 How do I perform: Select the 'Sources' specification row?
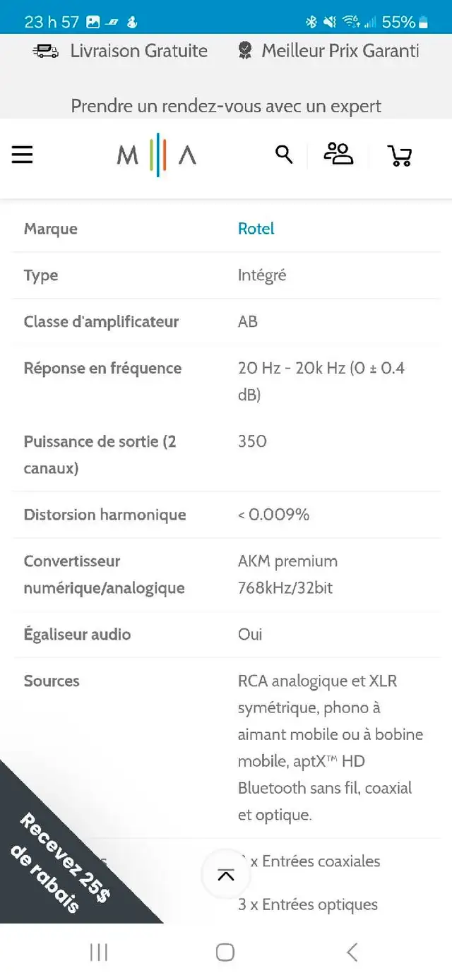pyautogui.click(x=226, y=748)
